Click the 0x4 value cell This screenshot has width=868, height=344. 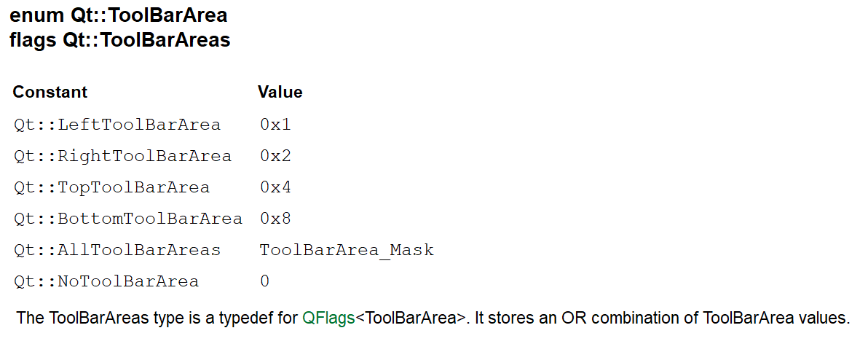pyautogui.click(x=275, y=188)
